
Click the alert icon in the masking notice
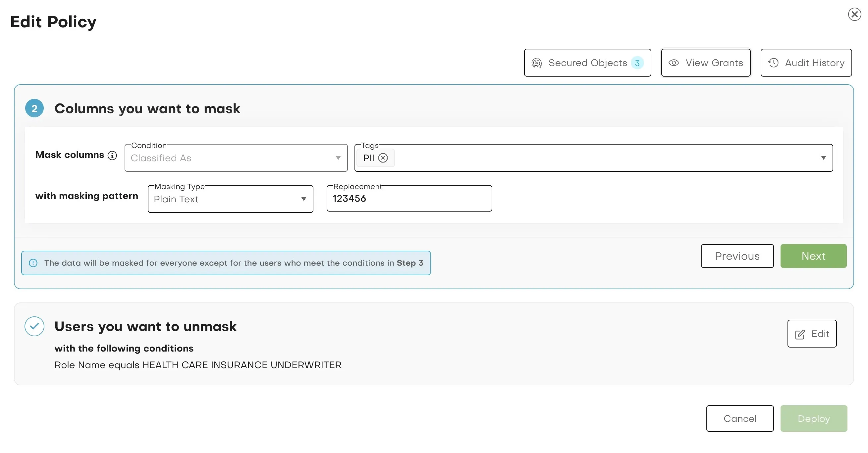click(x=33, y=263)
